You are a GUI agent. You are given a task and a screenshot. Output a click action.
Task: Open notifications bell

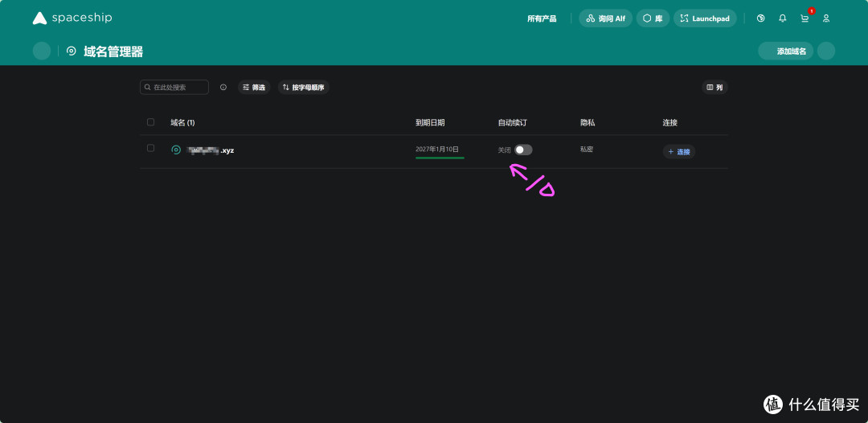point(782,18)
